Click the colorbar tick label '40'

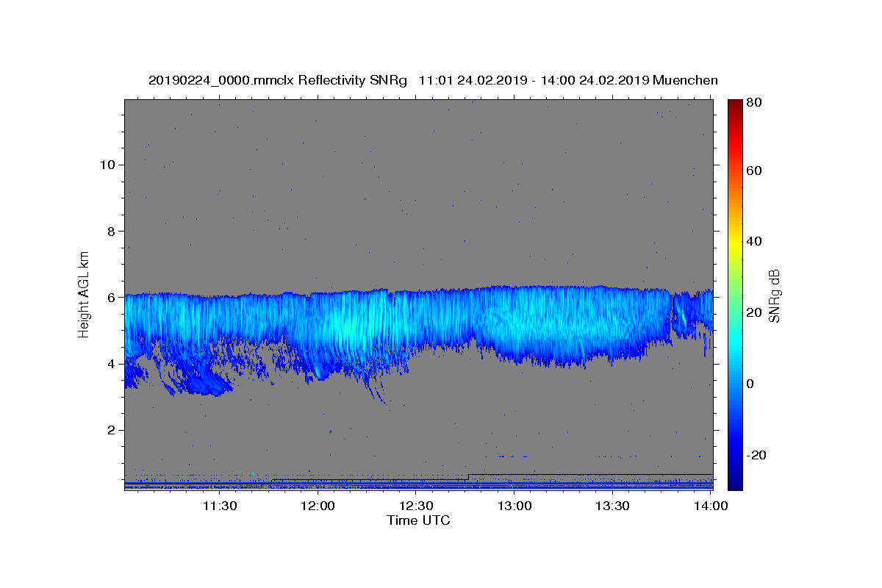755,241
